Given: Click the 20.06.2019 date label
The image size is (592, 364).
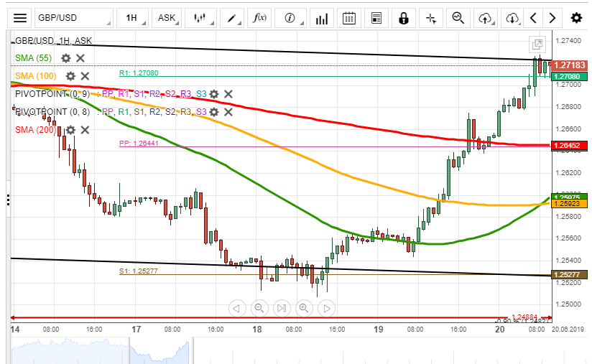Looking at the screenshot, I should pos(568,329).
